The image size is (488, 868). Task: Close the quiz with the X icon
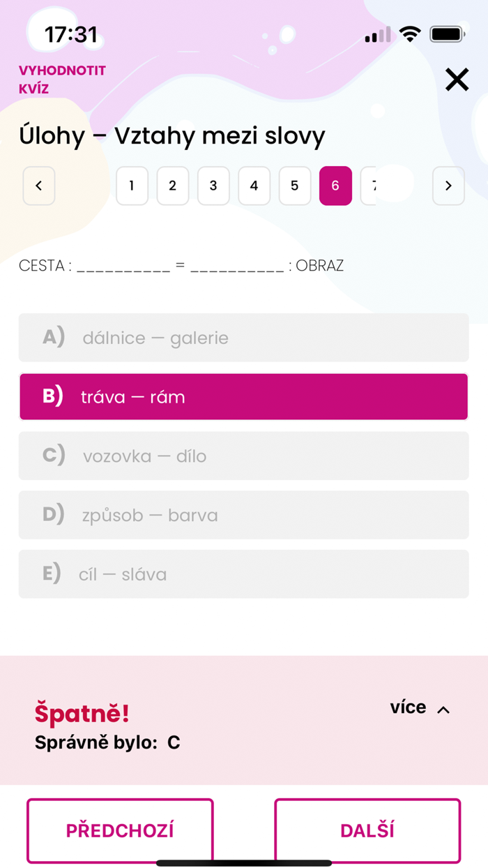(457, 80)
